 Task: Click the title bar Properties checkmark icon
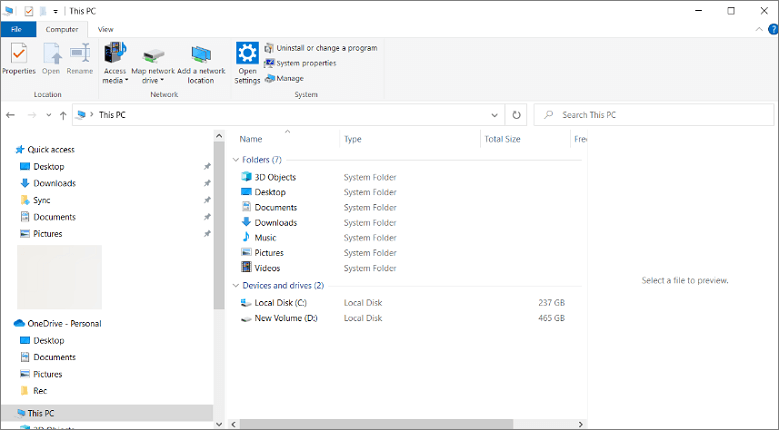click(29, 11)
